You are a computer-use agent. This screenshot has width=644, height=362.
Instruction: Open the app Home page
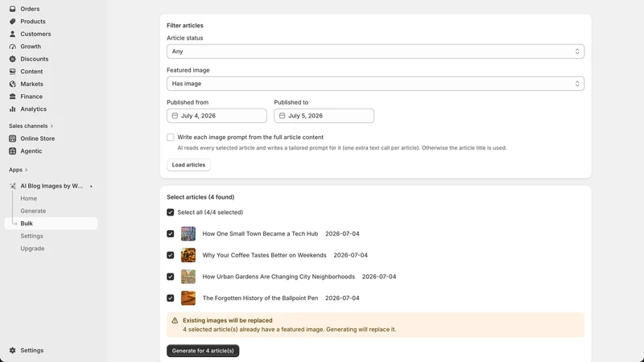click(29, 198)
